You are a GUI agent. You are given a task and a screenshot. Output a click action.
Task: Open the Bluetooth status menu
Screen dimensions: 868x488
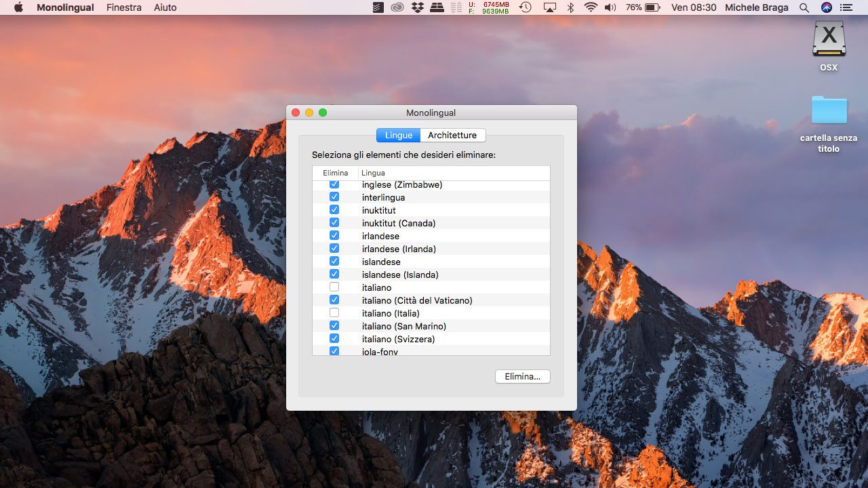click(570, 7)
